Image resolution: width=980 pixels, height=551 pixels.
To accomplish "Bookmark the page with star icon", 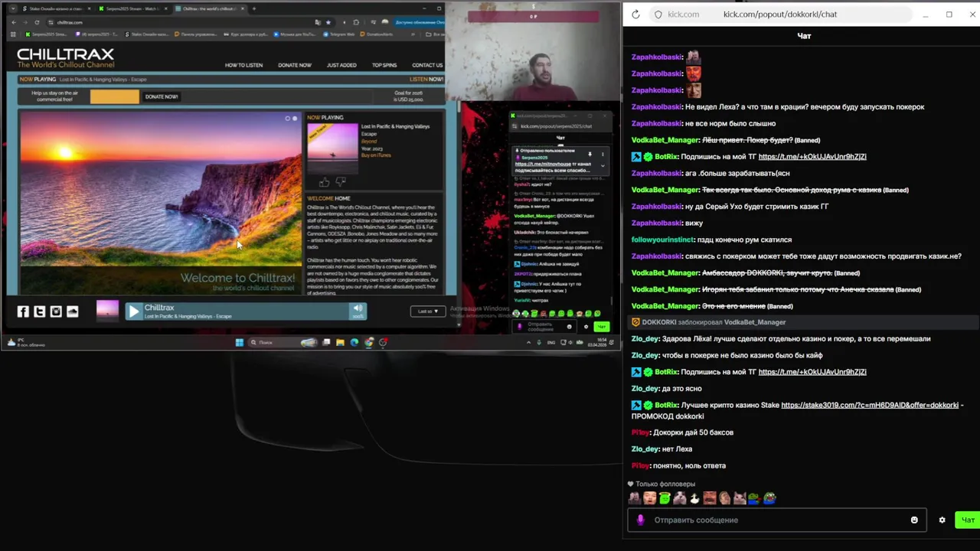I will point(328,22).
